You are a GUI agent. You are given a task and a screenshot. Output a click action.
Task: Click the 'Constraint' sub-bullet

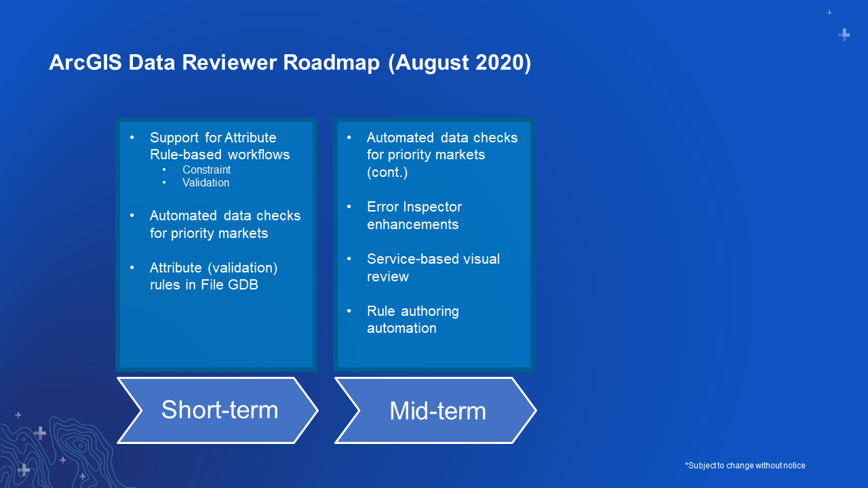point(206,170)
